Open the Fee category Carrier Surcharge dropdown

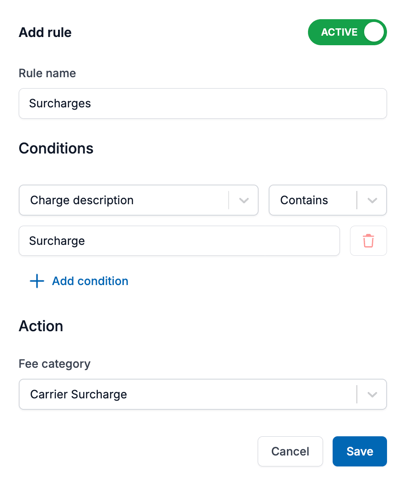pos(203,394)
